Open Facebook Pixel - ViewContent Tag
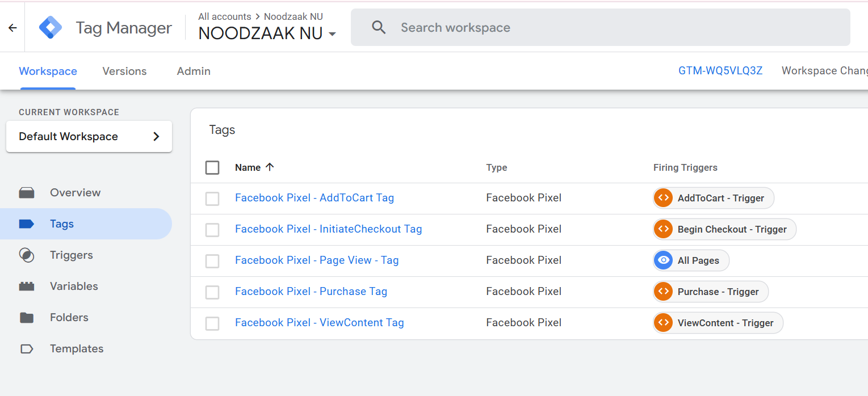868x396 pixels. [320, 322]
